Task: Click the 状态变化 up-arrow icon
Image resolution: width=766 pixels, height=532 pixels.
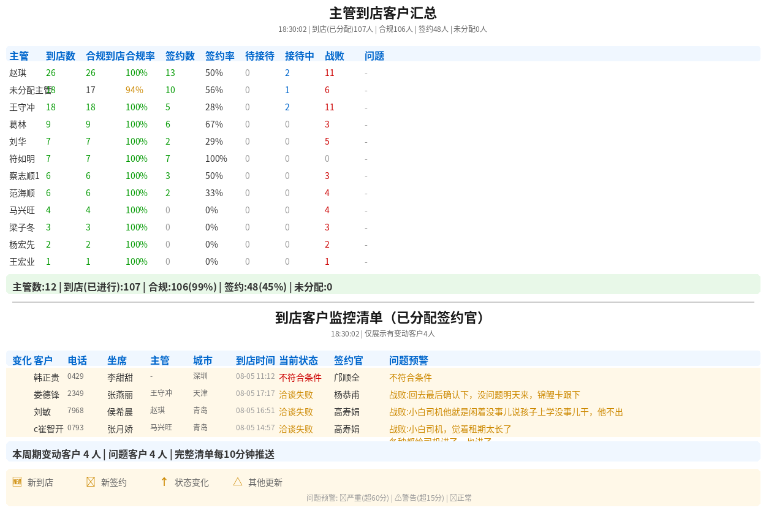Action: [164, 482]
